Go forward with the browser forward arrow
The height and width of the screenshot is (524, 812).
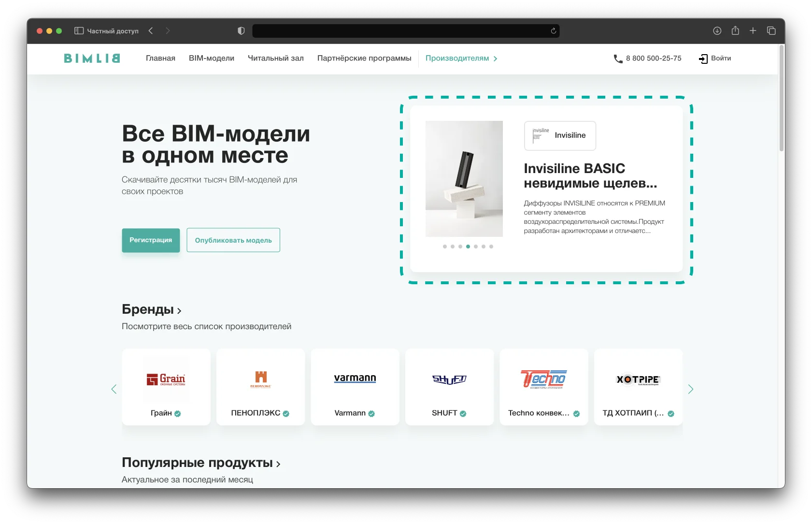coord(168,30)
